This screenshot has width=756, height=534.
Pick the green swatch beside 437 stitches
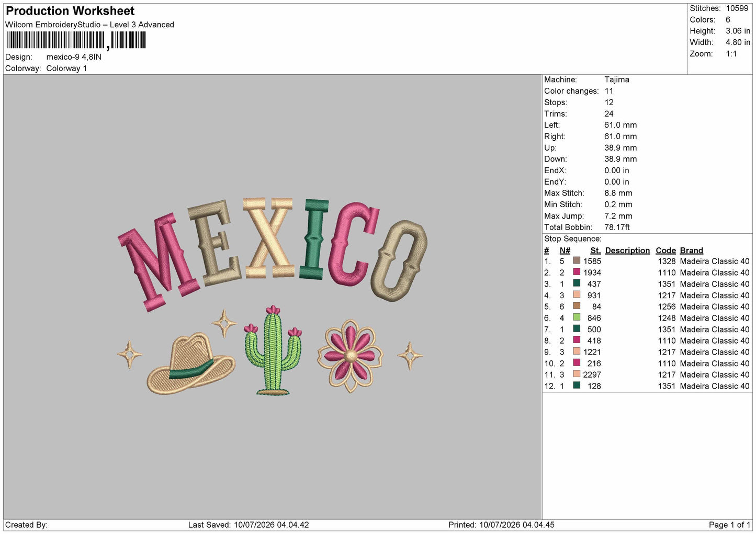[577, 283]
